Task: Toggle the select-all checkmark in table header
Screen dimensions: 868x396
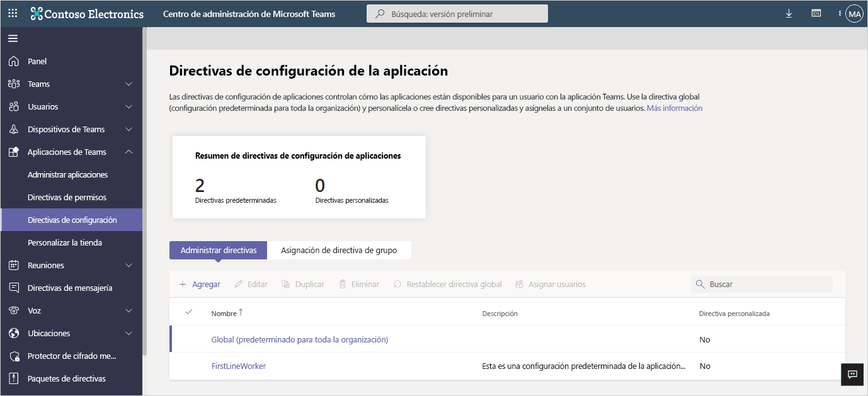Action: click(188, 312)
